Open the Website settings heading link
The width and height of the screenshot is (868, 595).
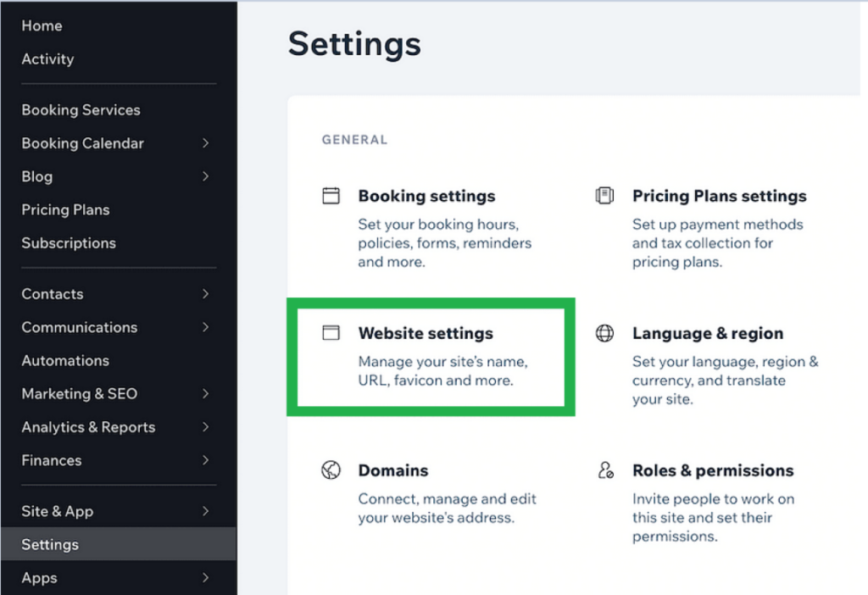[426, 333]
